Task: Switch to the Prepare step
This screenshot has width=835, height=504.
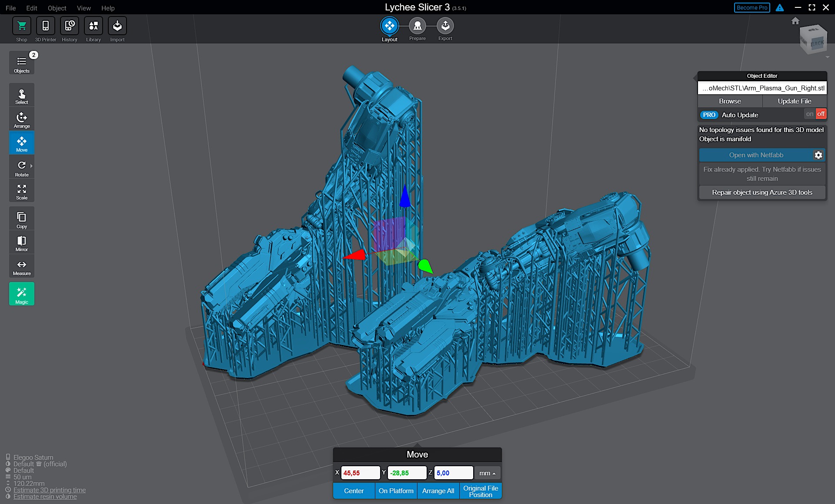Action: (417, 26)
